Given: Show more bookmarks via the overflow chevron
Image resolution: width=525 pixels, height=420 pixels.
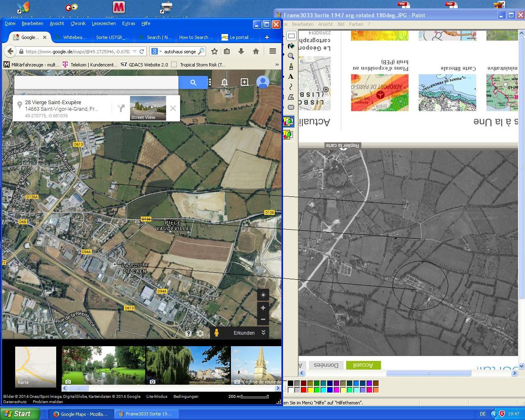Looking at the screenshot, I should 277,64.
